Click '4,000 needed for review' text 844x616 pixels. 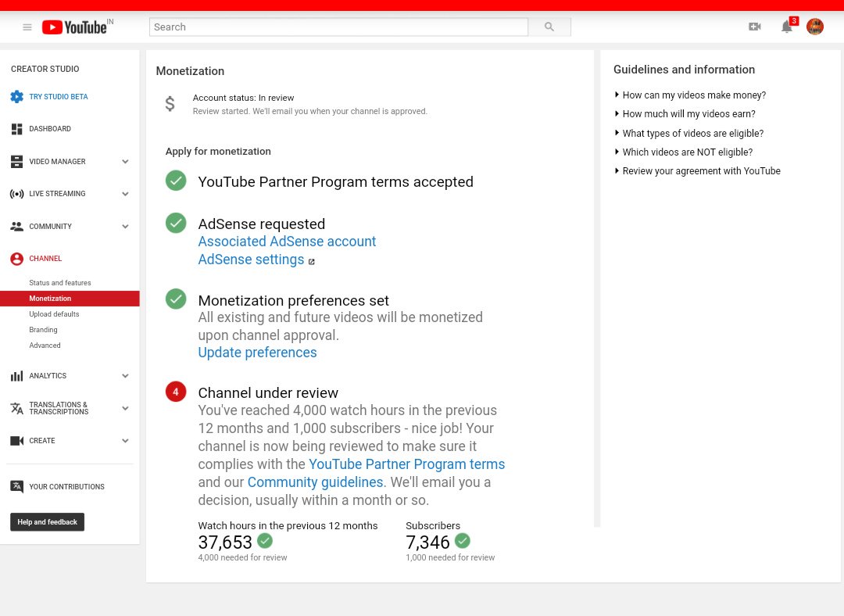[x=243, y=558]
